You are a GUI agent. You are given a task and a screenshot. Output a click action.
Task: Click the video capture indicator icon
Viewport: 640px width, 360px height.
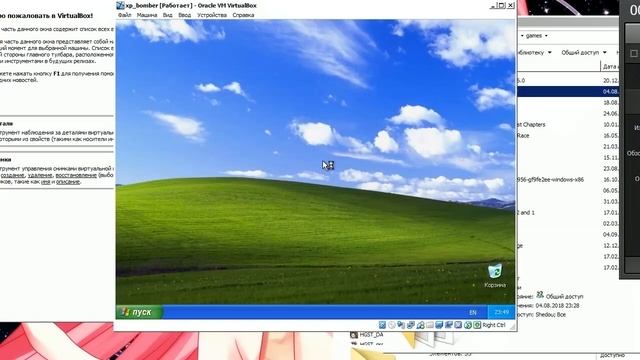449,325
